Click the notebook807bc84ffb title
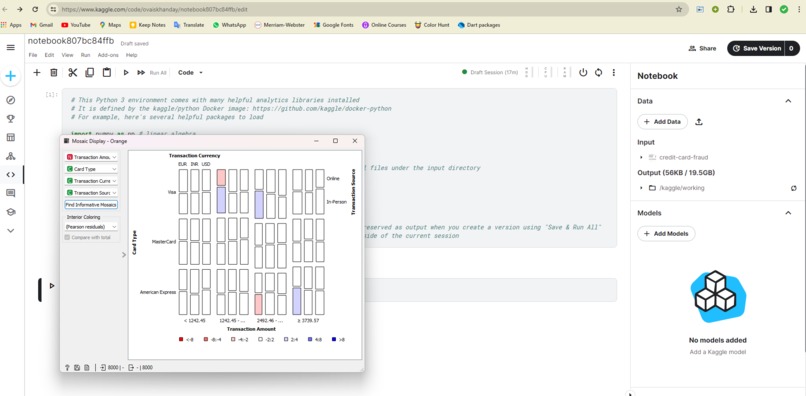Viewport: 806px width, 396px height. click(x=71, y=41)
